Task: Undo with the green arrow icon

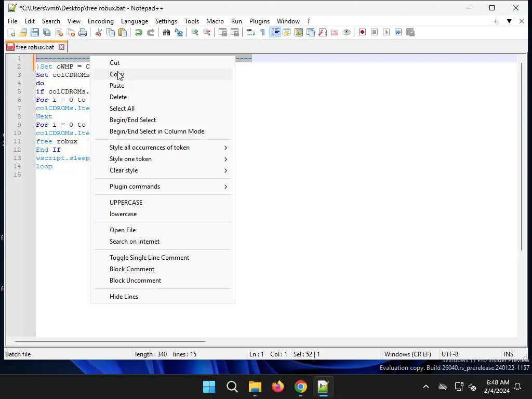Action: click(138, 32)
